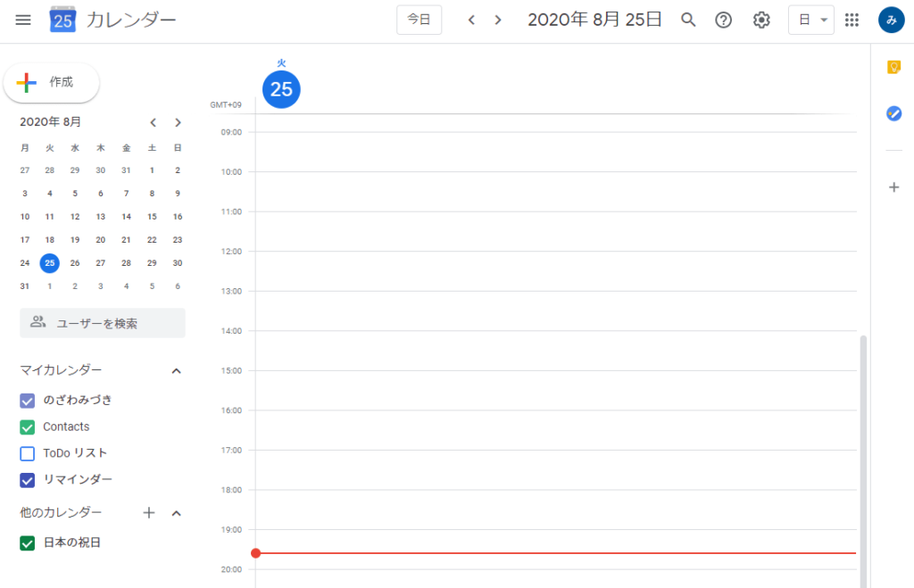
Task: Enable the ToDo リスト calendar checkbox
Action: point(27,453)
